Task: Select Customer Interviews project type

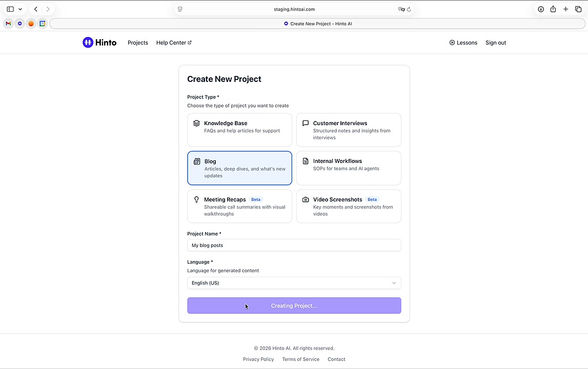Action: click(x=349, y=130)
